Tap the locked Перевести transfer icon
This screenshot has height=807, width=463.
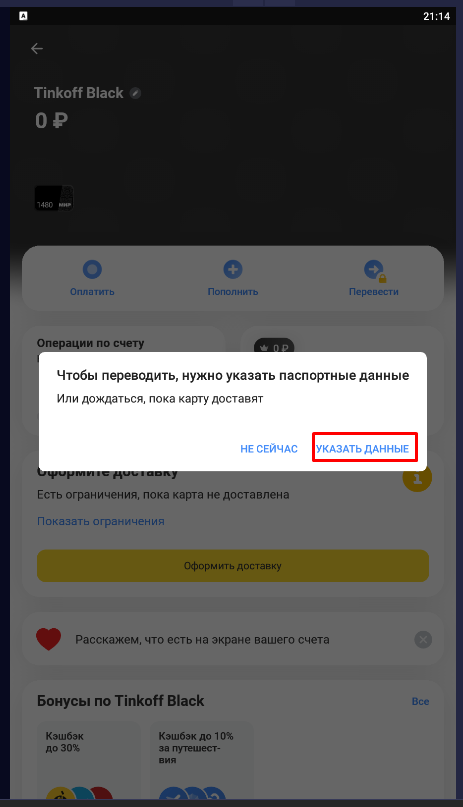[x=374, y=270]
